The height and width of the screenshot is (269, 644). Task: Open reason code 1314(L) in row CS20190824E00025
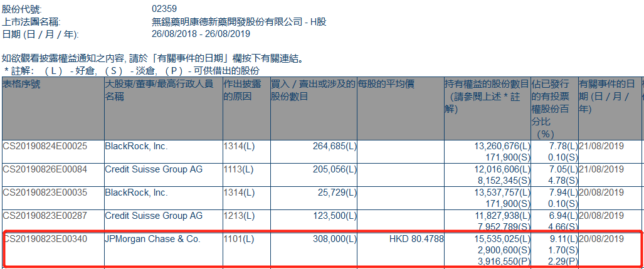click(x=239, y=146)
